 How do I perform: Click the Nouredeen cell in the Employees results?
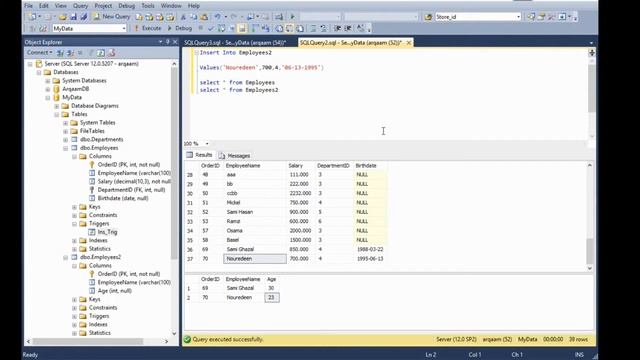click(255, 259)
